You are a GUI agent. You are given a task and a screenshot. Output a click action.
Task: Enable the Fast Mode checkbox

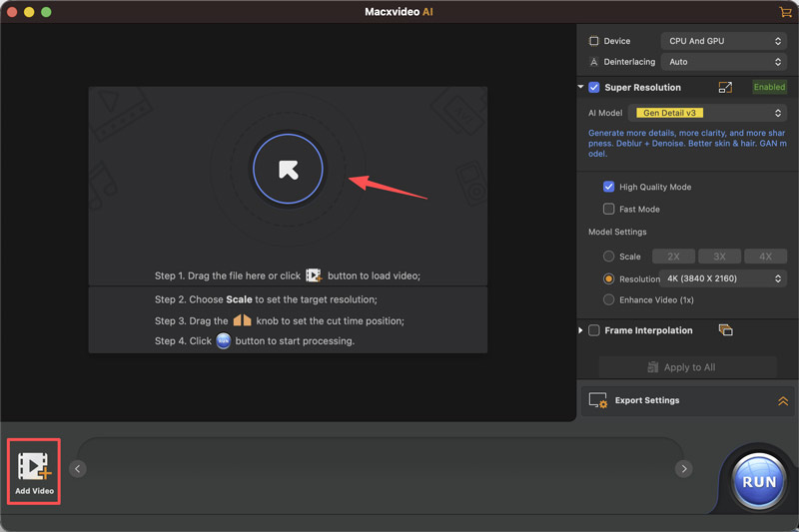pyautogui.click(x=609, y=209)
